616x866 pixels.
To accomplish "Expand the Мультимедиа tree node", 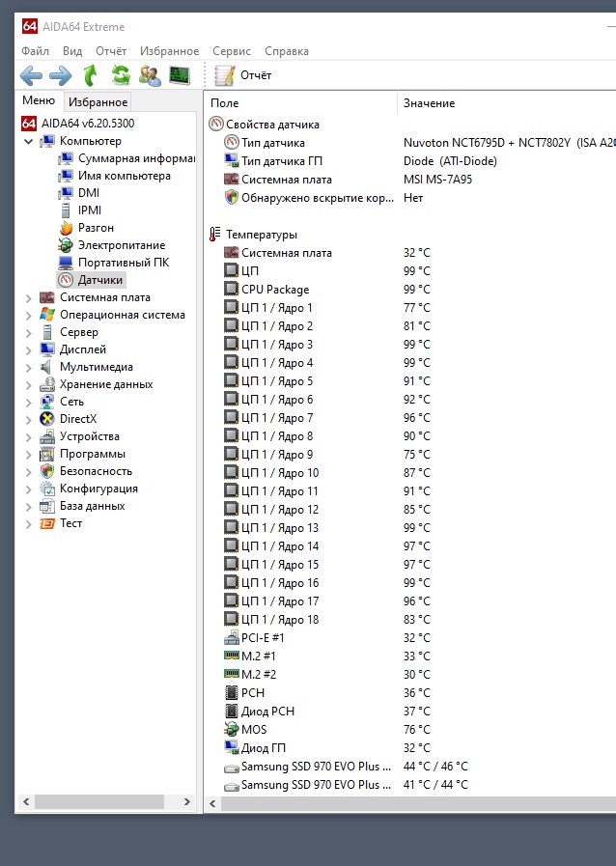I will tap(29, 368).
